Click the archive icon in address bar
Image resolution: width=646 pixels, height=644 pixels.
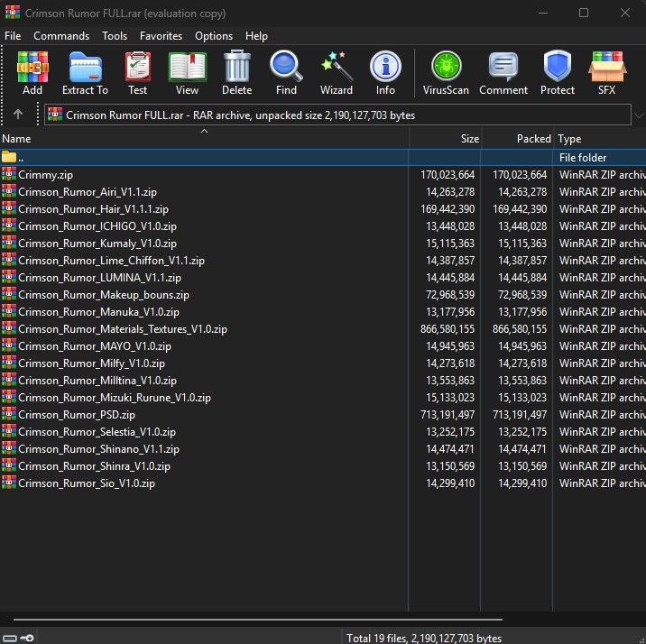point(55,115)
